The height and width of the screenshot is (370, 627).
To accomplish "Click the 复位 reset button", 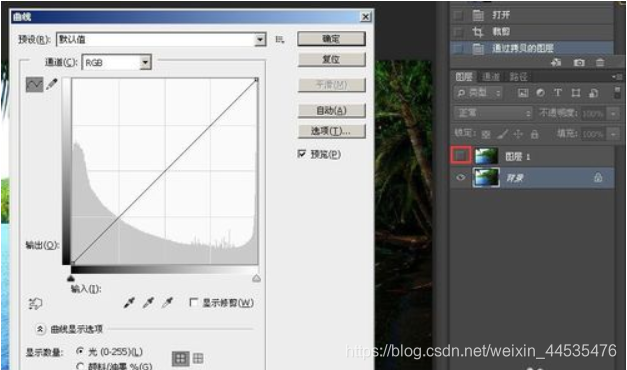I will tap(331, 59).
